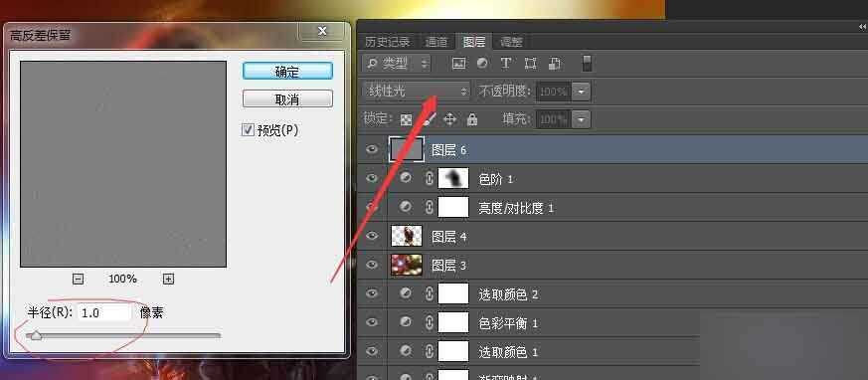The image size is (868, 380).
Task: Select layer name 色彩平衡 1
Action: tap(508, 323)
